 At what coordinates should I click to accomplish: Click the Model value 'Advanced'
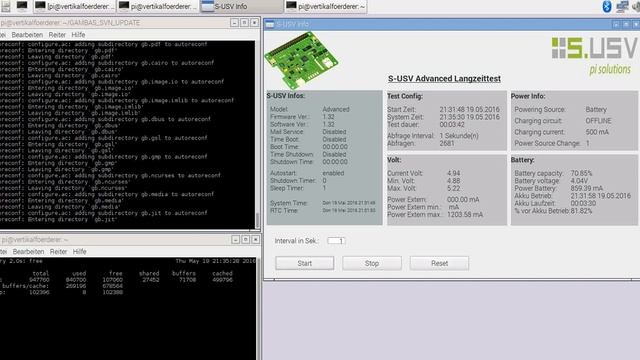(x=336, y=109)
